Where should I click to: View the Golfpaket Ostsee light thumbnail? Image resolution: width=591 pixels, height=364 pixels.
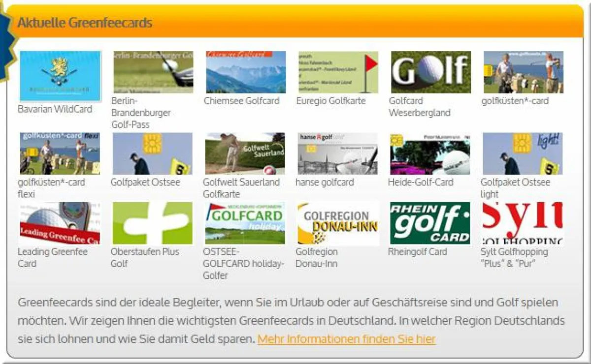[x=522, y=152]
